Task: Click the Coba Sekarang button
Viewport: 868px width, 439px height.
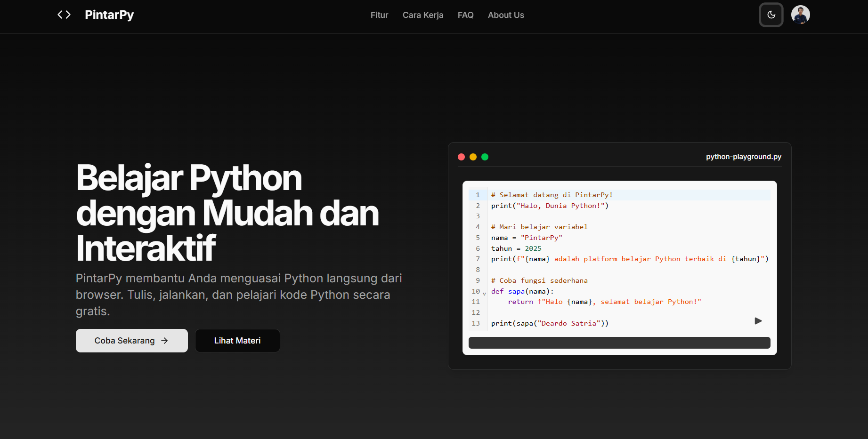Action: pos(132,341)
